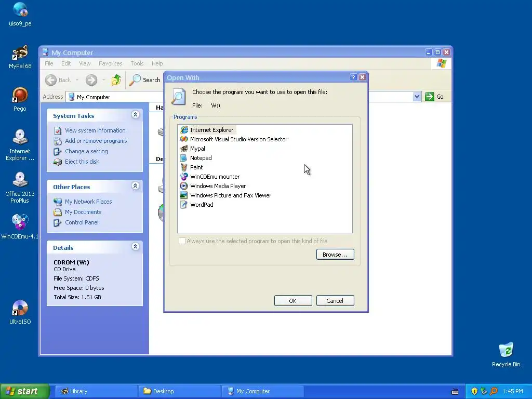Click Internet Explorer installer desktop icon

click(x=20, y=145)
